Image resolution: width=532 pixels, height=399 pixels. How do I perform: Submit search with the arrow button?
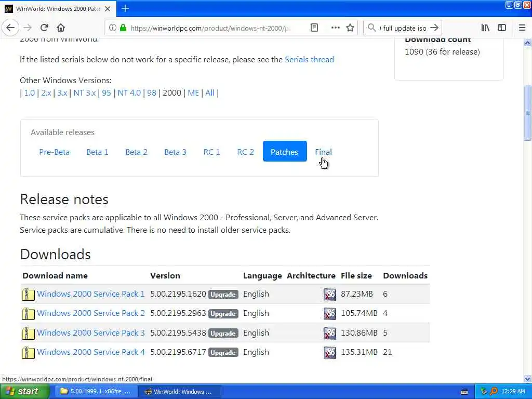coord(434,28)
